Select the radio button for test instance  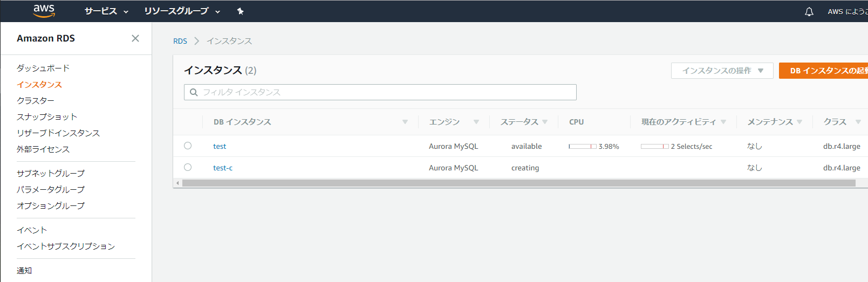188,146
